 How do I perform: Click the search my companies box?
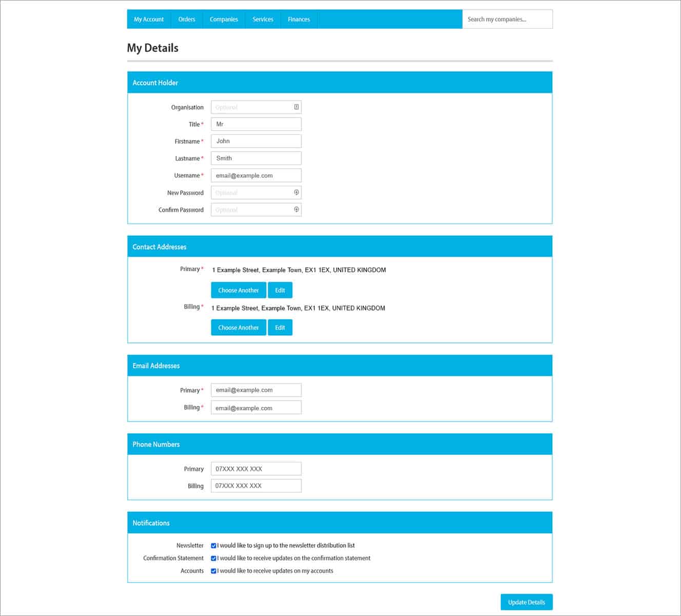pos(507,19)
